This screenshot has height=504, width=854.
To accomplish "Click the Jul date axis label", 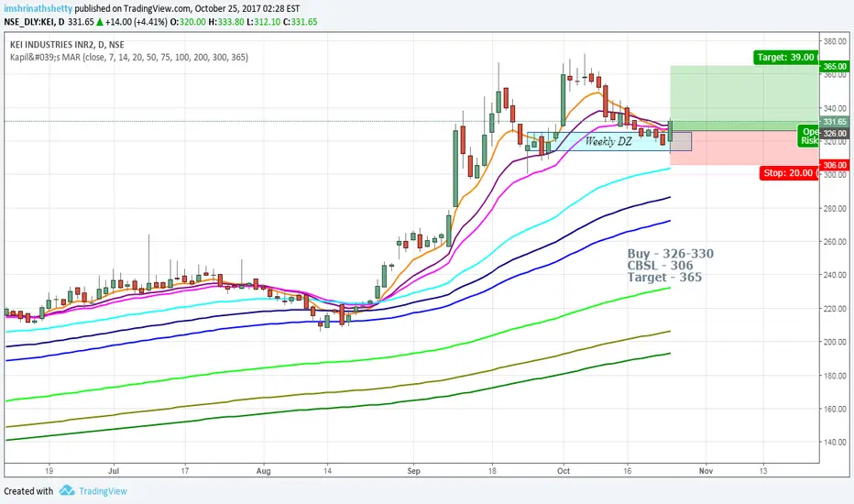I will [114, 471].
